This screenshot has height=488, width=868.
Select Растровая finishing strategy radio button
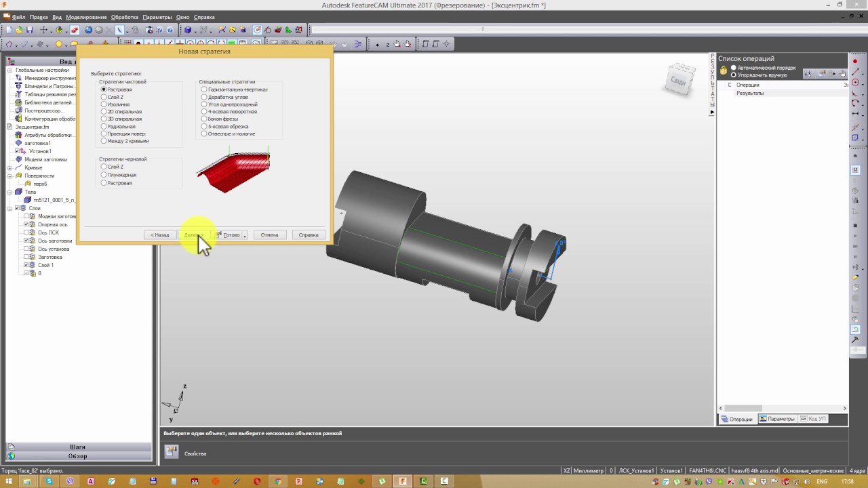[104, 89]
